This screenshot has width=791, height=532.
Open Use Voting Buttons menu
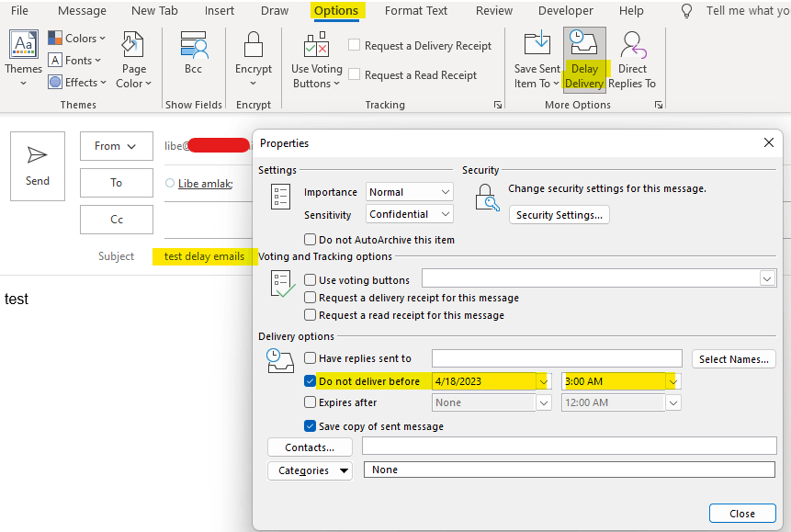(x=317, y=60)
